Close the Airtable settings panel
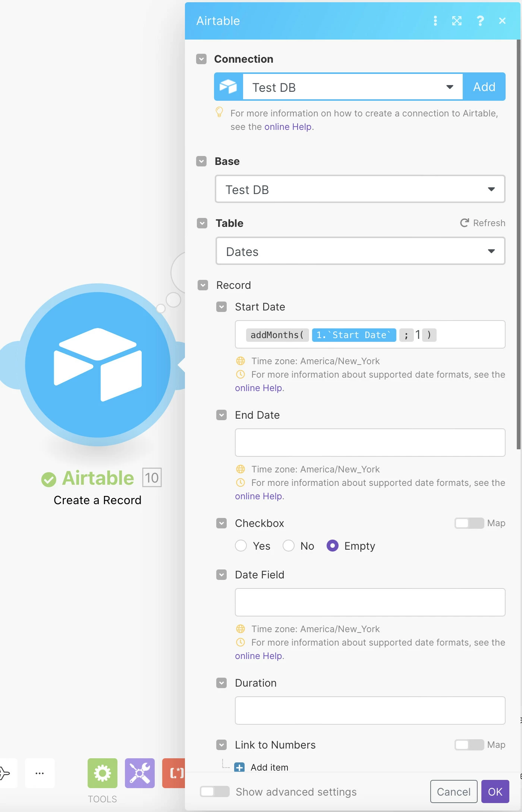This screenshot has height=812, width=522. [502, 21]
